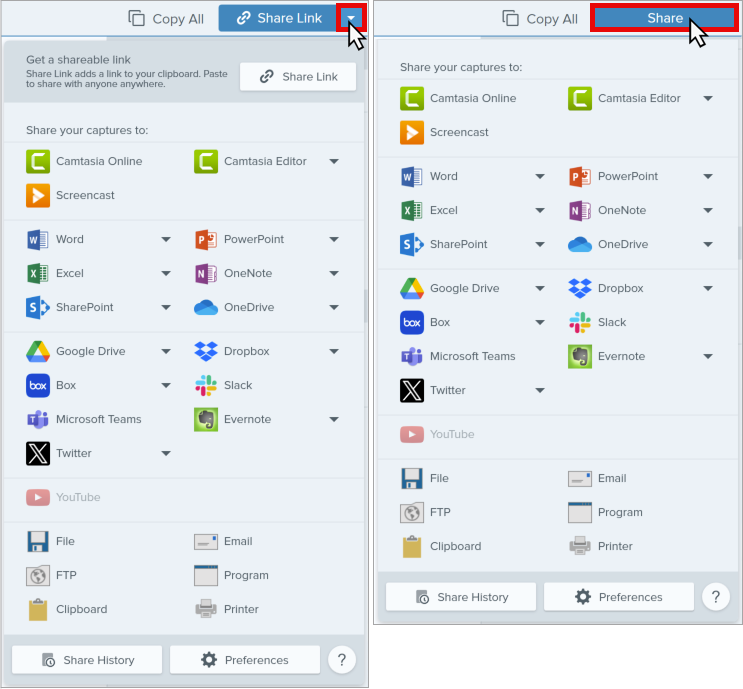Open dropdown arrow beside Share Link button
The height and width of the screenshot is (689, 743).
[x=351, y=18]
